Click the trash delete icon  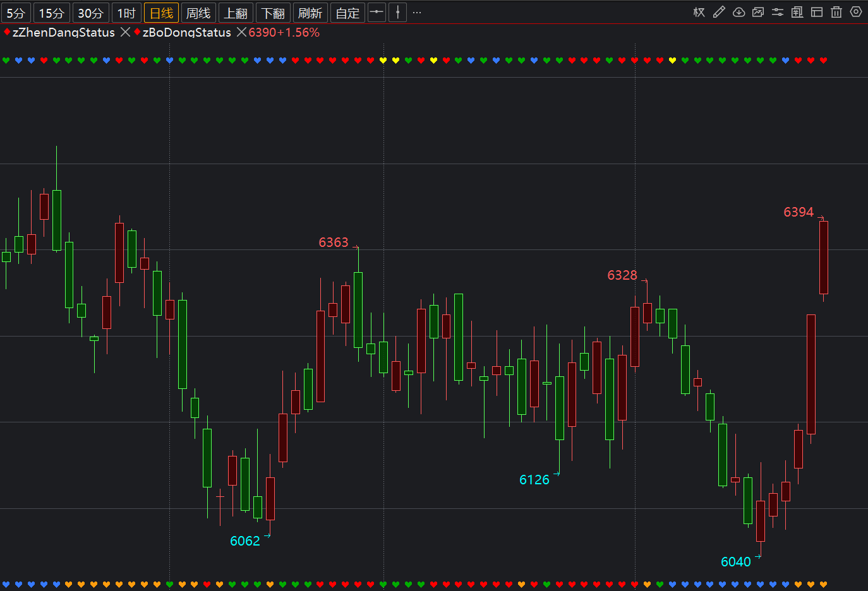[x=836, y=12]
